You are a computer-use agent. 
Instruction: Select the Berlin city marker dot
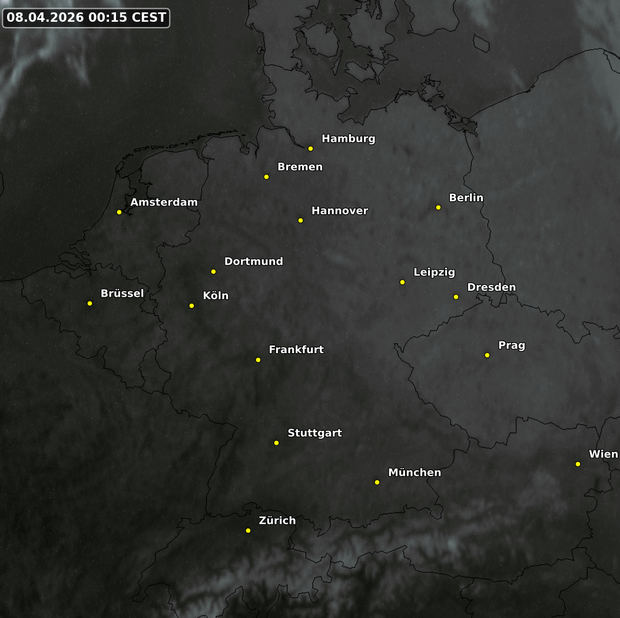click(438, 208)
